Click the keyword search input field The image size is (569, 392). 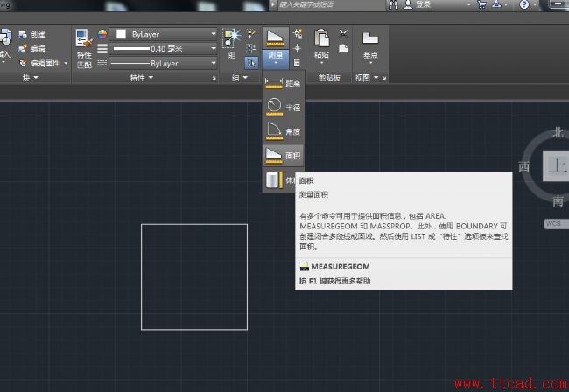(331, 4)
